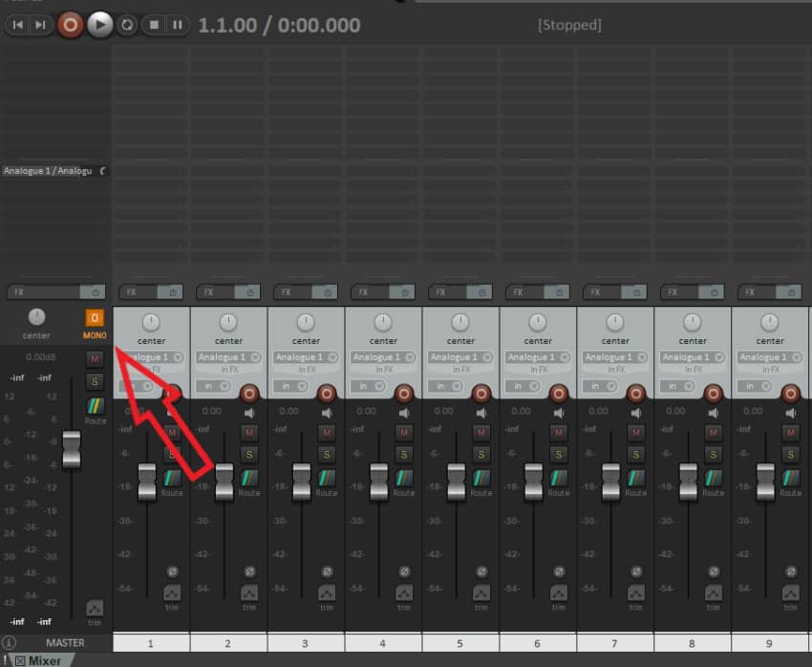Expand the 'in' dropdown on track 8
The image size is (812, 667).
coord(676,386)
